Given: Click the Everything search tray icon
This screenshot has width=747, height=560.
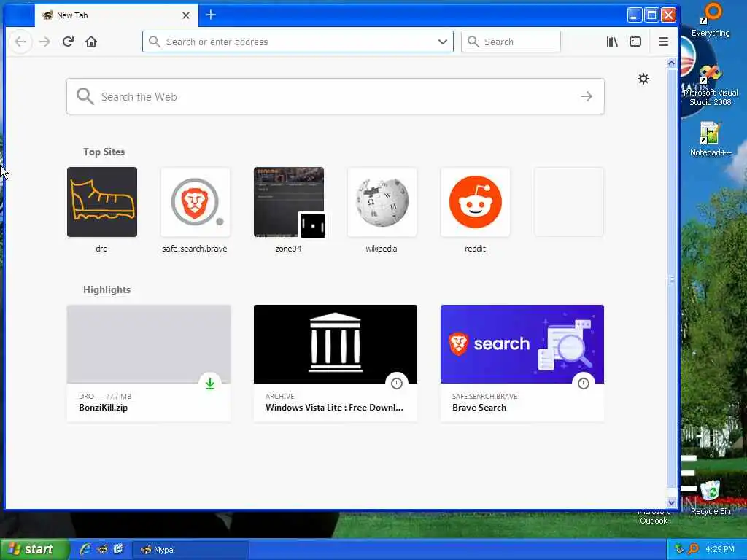Looking at the screenshot, I should (693, 550).
